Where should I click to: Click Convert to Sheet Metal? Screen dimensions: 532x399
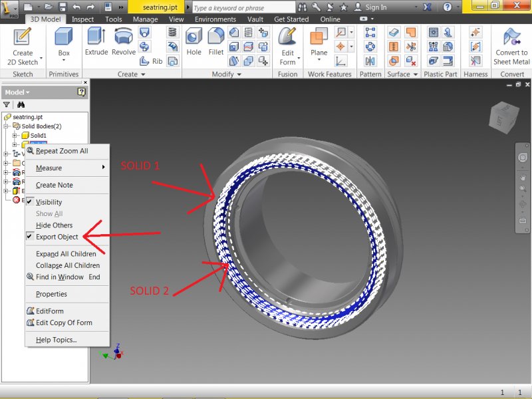tap(511, 45)
